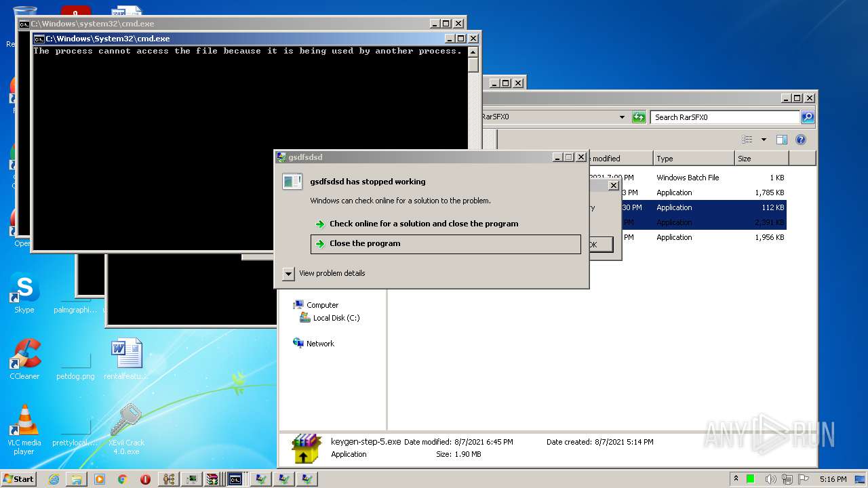Click the gsdfsdsd application icon in dialog body
The height and width of the screenshot is (488, 868).
point(292,182)
